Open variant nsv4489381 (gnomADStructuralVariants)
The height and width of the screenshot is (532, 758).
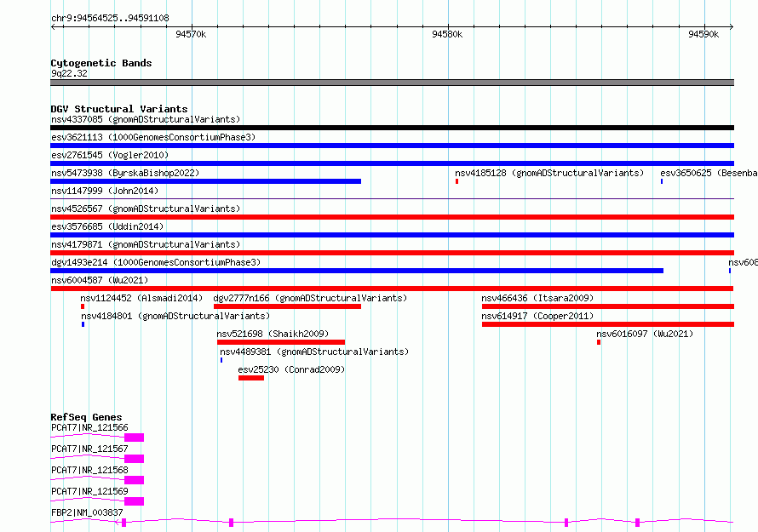pyautogui.click(x=314, y=352)
